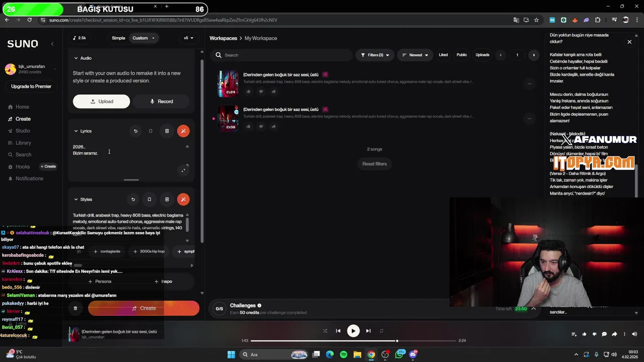
Task: Like the second song (2:59)
Action: [x=249, y=126]
